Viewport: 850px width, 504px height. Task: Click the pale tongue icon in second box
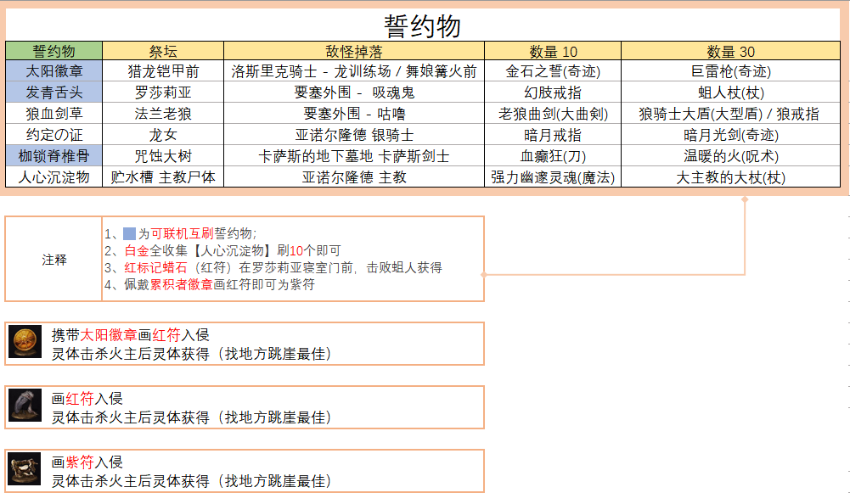click(x=25, y=406)
